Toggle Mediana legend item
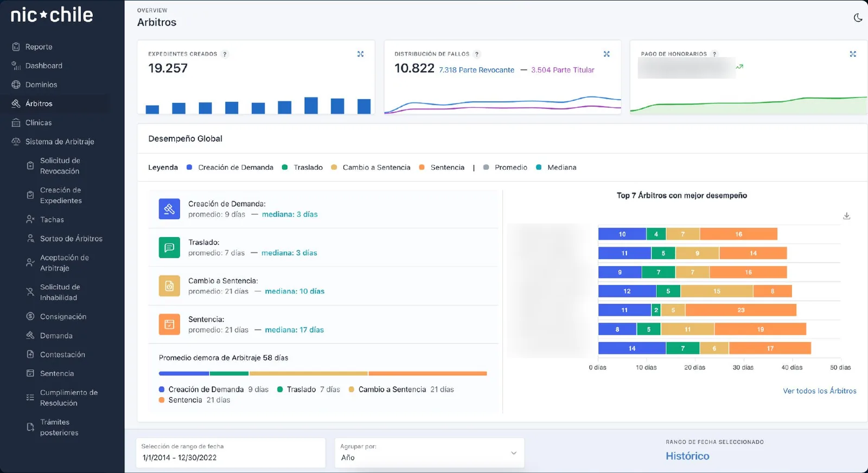868x473 pixels. pyautogui.click(x=556, y=168)
